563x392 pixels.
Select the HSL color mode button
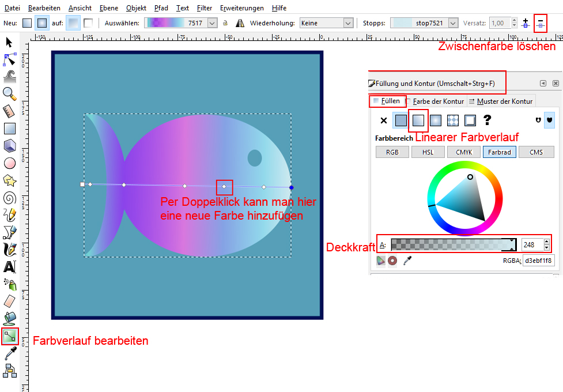(428, 152)
